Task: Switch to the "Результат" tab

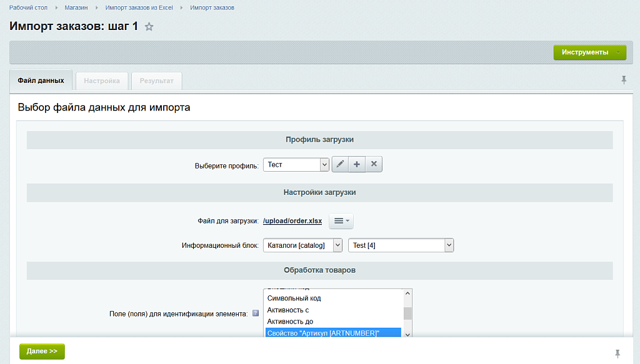Action: [157, 81]
